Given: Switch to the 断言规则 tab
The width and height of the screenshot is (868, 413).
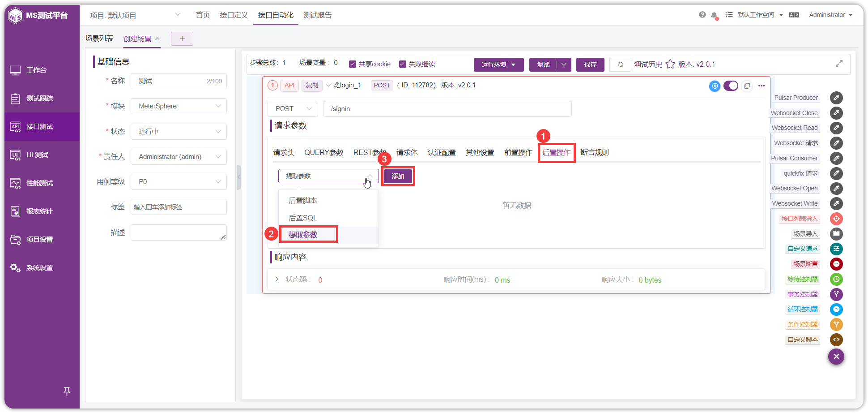Looking at the screenshot, I should pyautogui.click(x=595, y=153).
